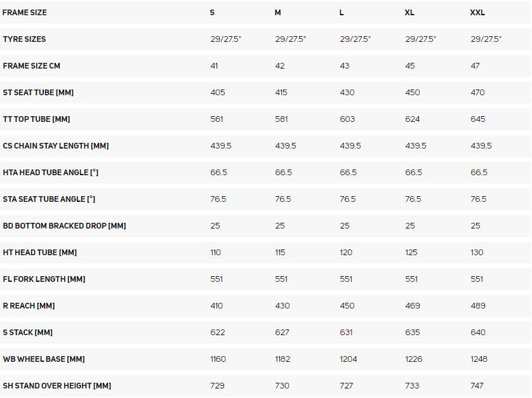
Task: Select the XXL size column header
Action: pos(477,13)
